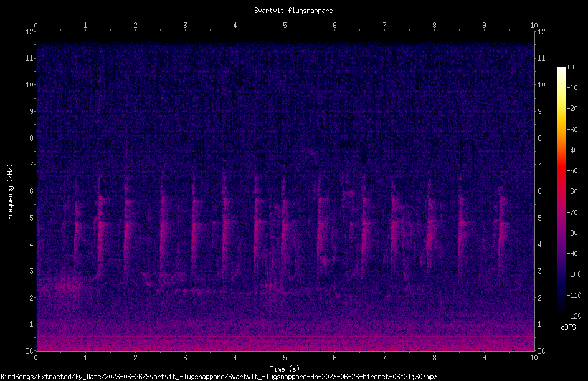The height and width of the screenshot is (381, 588).
Task: Click the '-70' colorbar value
Action: [572, 213]
